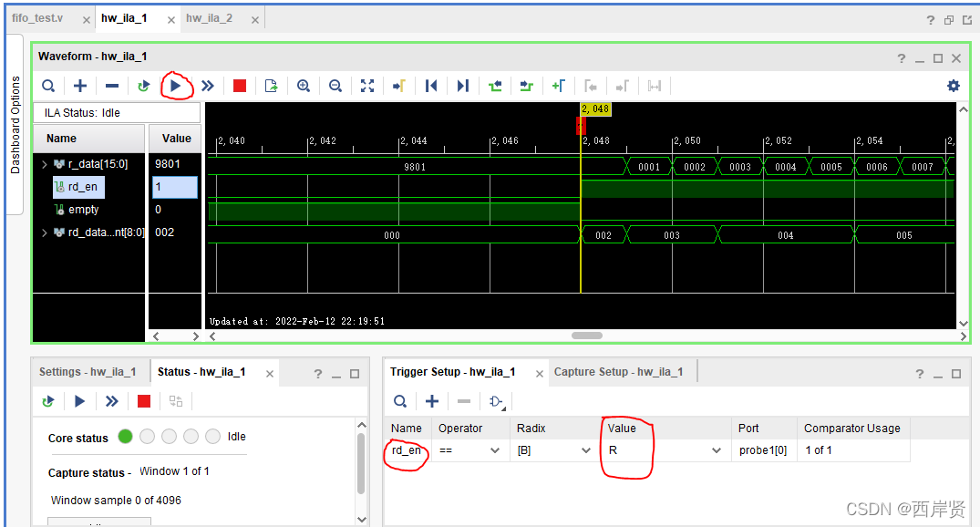Screen dimensions: 980x527
Task: Jump to the beginning of the waveform
Action: [x=431, y=87]
